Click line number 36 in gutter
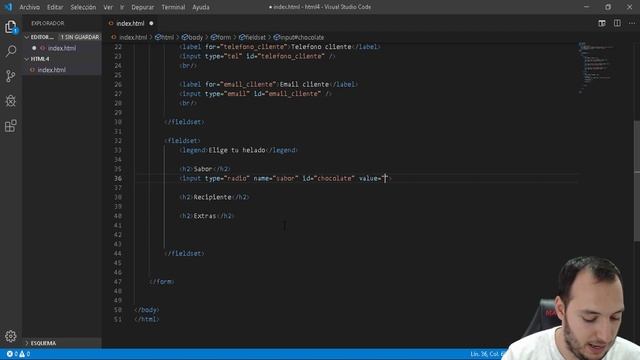The width and height of the screenshot is (640, 360). [118, 178]
